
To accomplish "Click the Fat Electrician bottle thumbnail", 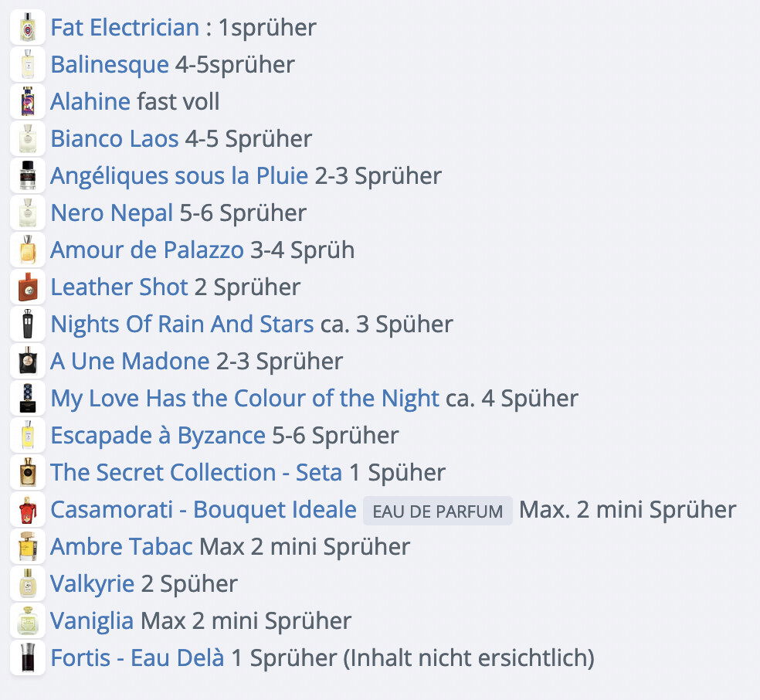I will (28, 27).
